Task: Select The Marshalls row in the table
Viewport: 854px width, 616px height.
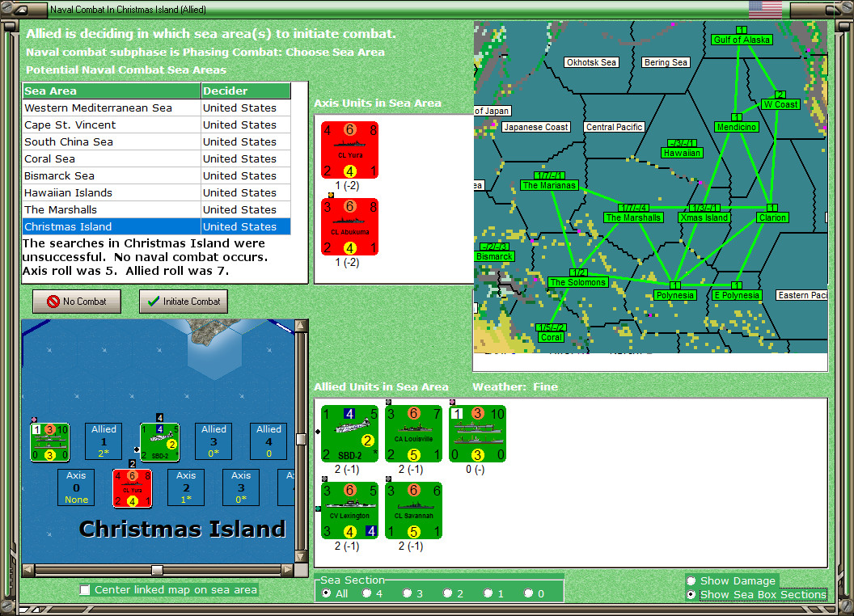Action: coord(157,209)
